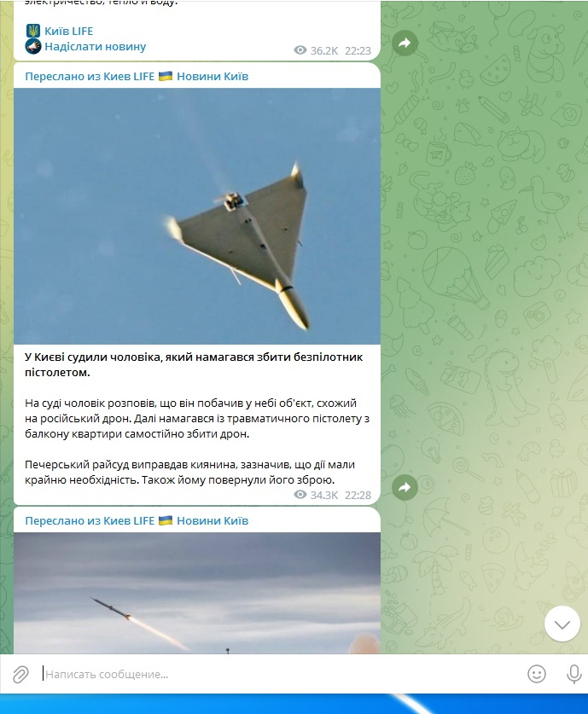This screenshot has width=588, height=714.
Task: Open the paperclip attachment menu
Action: [x=20, y=675]
